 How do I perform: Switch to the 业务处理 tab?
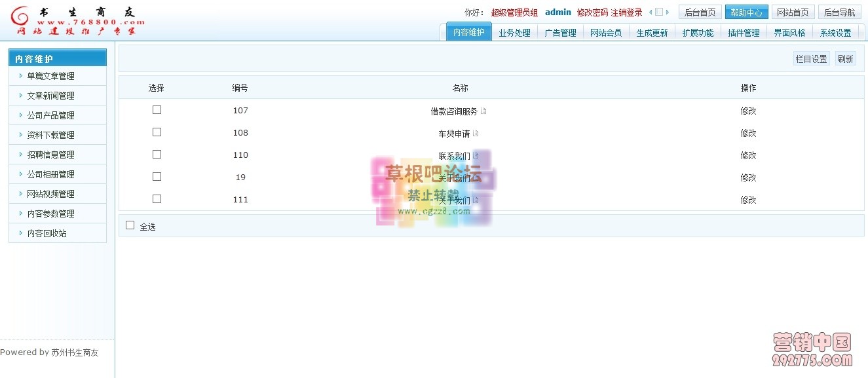515,31
